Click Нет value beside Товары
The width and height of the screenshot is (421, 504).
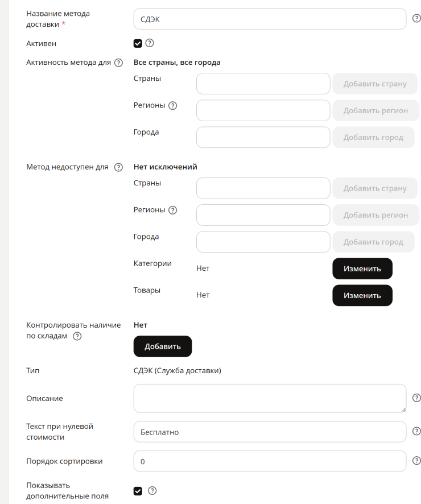[x=203, y=295]
